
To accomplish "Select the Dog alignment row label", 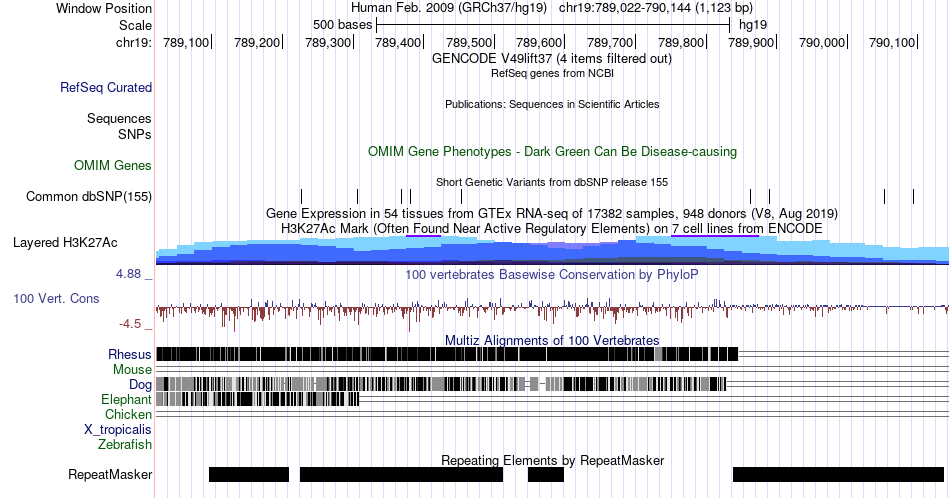I will (x=140, y=384).
